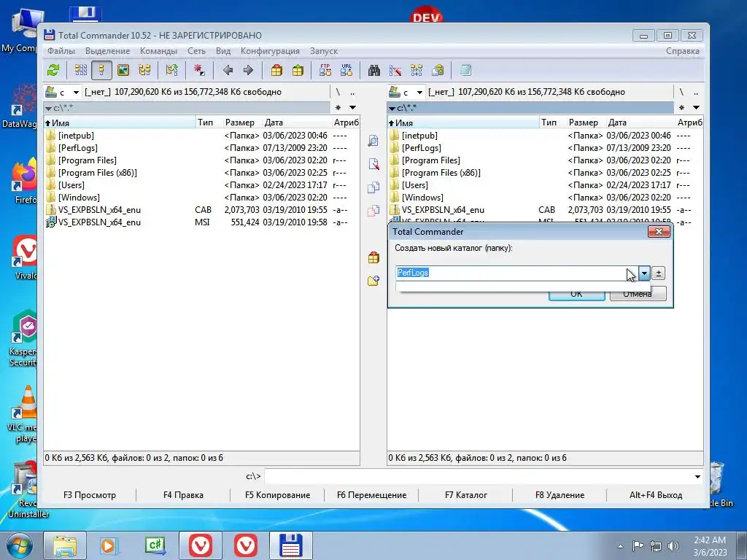This screenshot has height=560, width=747.
Task: Click the pack icon in middle bar
Action: coord(373,257)
